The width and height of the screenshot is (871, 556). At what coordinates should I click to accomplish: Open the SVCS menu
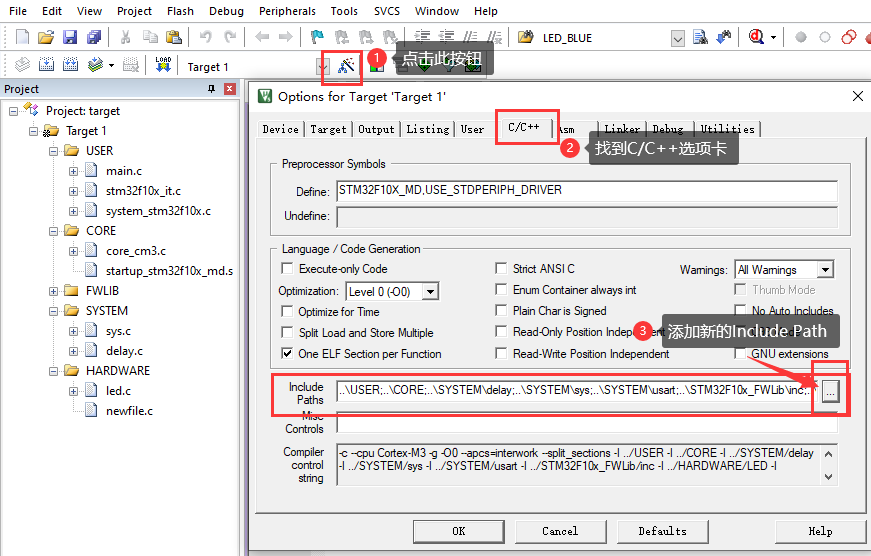(x=387, y=11)
